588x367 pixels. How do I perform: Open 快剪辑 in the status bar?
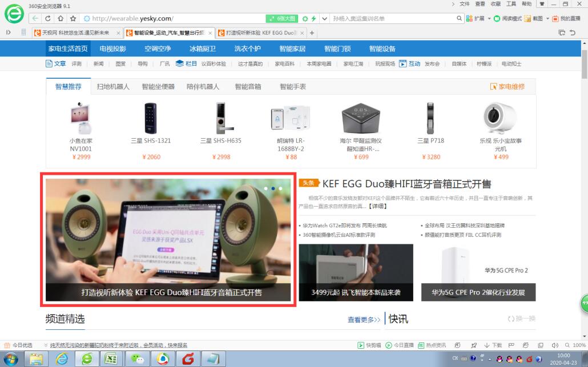pos(369,345)
